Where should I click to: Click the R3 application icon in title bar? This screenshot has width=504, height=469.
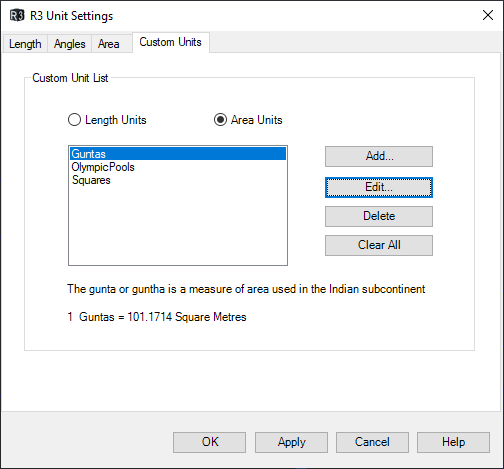tap(17, 16)
